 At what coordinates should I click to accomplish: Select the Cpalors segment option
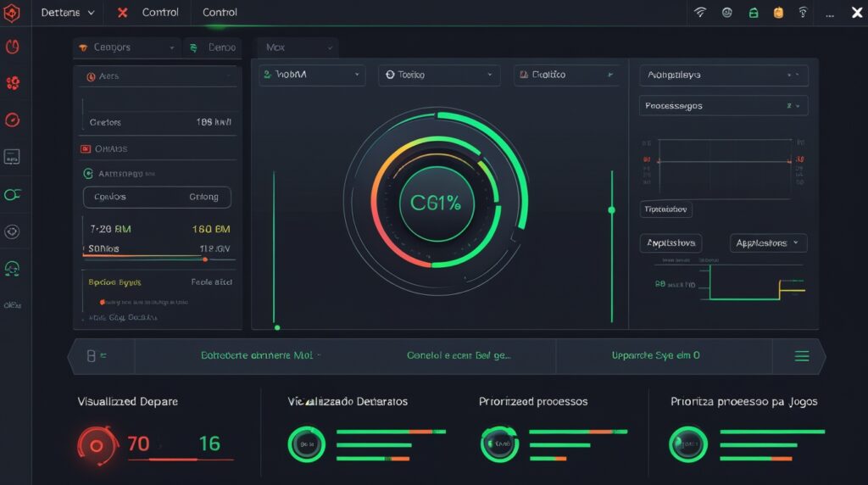coord(109,197)
